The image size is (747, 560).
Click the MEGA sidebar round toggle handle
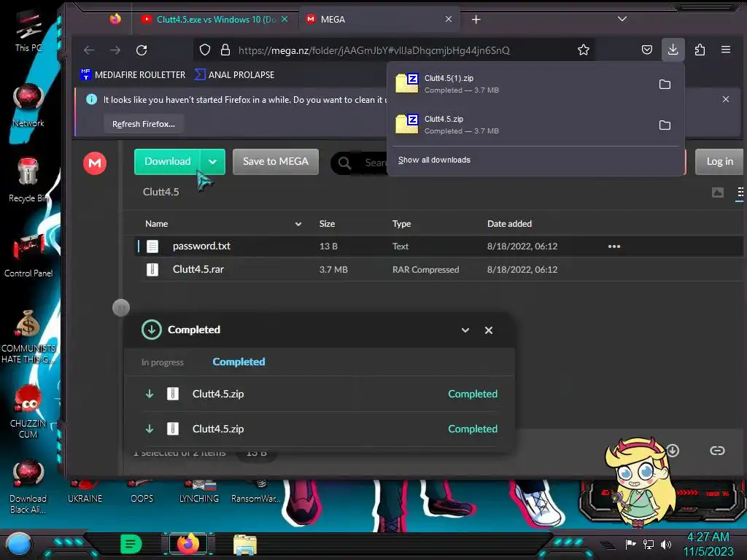click(121, 308)
